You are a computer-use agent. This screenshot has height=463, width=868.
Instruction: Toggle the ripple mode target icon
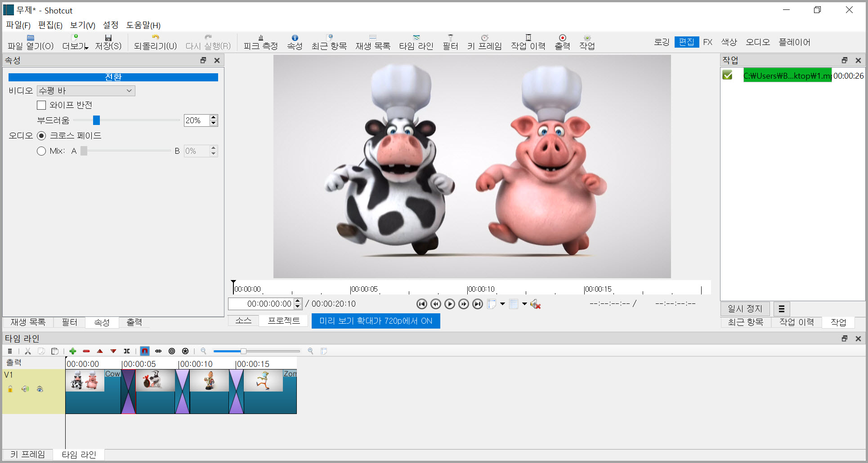[172, 351]
